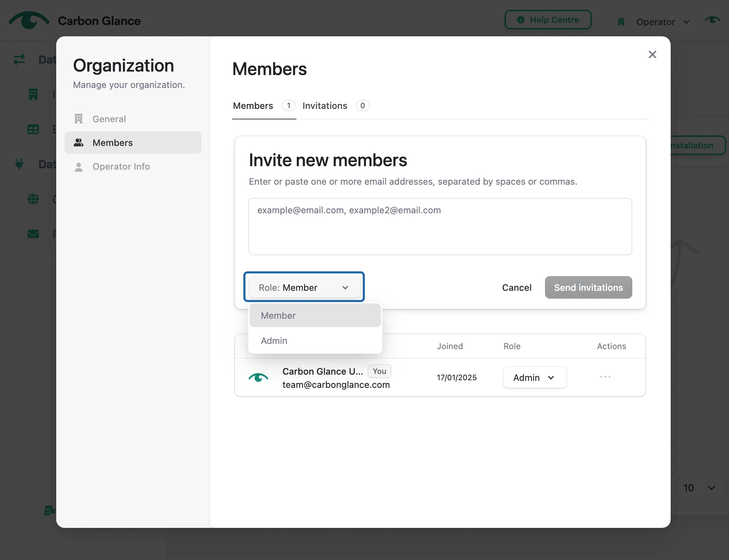
Task: Click the Invitations count badge 0
Action: (362, 106)
